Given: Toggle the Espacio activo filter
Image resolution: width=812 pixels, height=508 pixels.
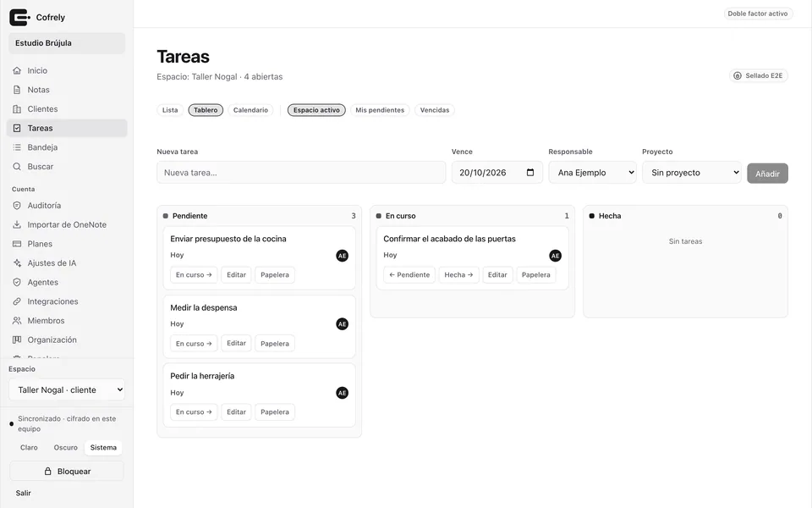Looking at the screenshot, I should (316, 110).
